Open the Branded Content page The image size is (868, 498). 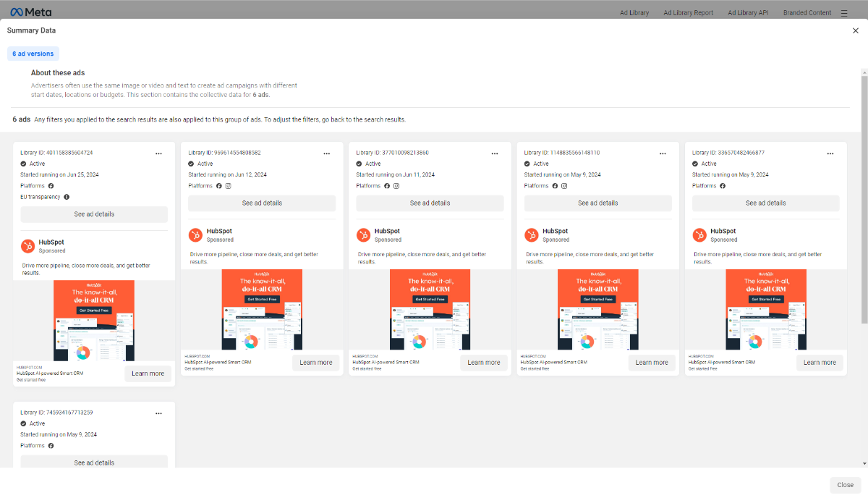[807, 12]
